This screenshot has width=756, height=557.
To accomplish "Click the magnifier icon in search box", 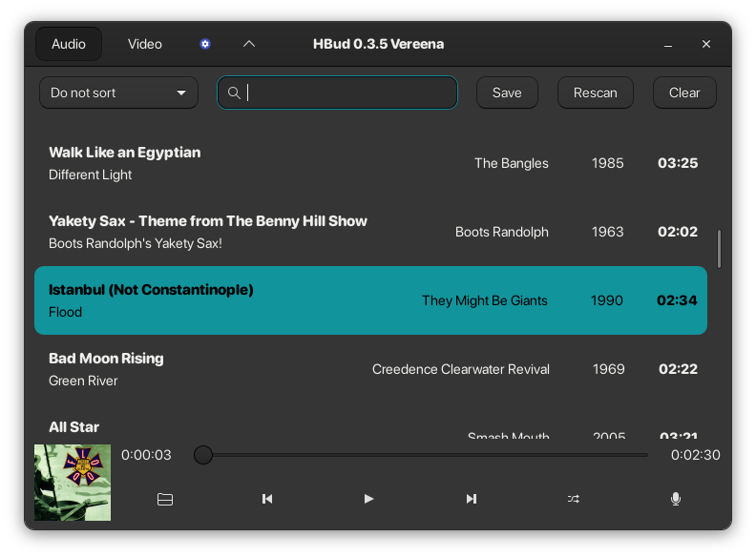I will (234, 93).
